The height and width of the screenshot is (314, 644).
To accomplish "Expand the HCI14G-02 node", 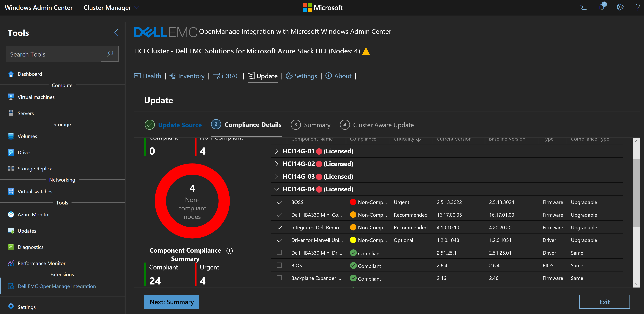I will [x=276, y=164].
